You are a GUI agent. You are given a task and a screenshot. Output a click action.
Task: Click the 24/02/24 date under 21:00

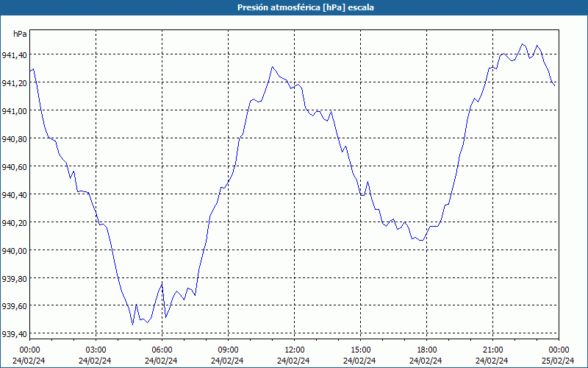click(492, 361)
